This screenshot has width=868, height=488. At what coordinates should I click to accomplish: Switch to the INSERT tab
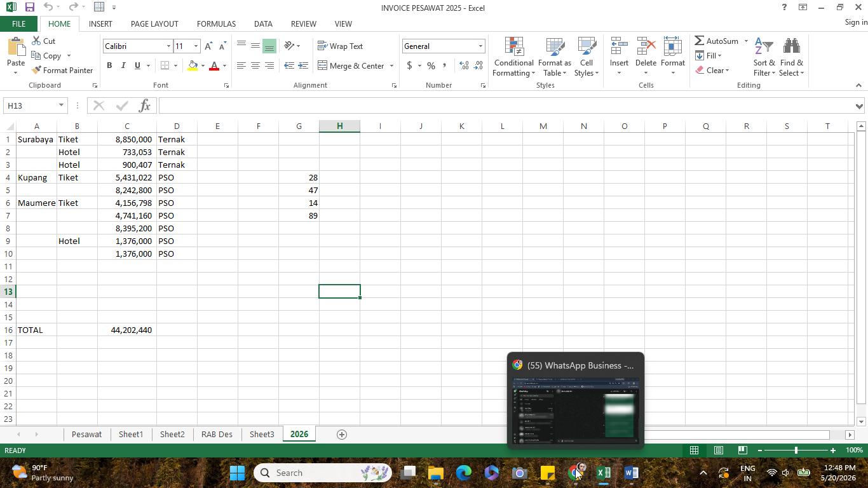point(100,24)
